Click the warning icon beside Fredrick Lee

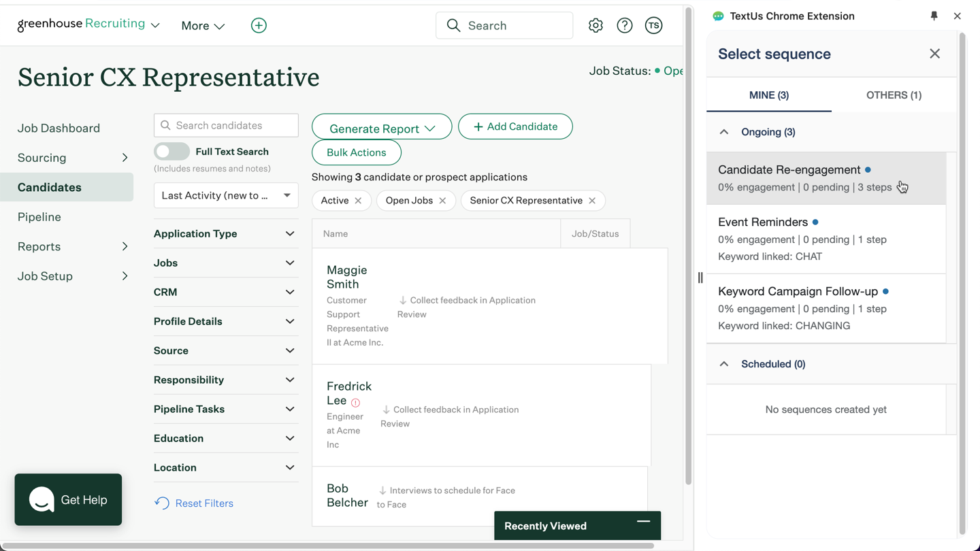(x=355, y=403)
